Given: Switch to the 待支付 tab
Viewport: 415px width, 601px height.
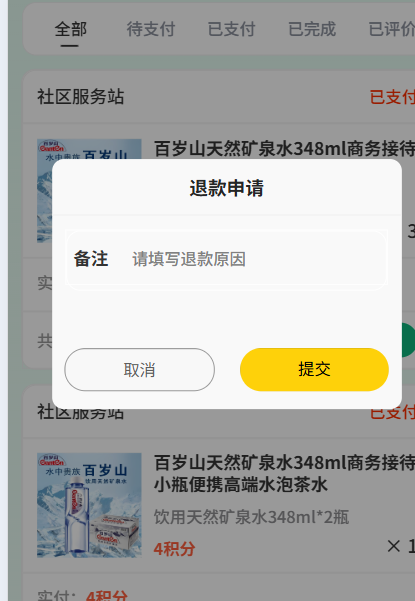Looking at the screenshot, I should 151,30.
